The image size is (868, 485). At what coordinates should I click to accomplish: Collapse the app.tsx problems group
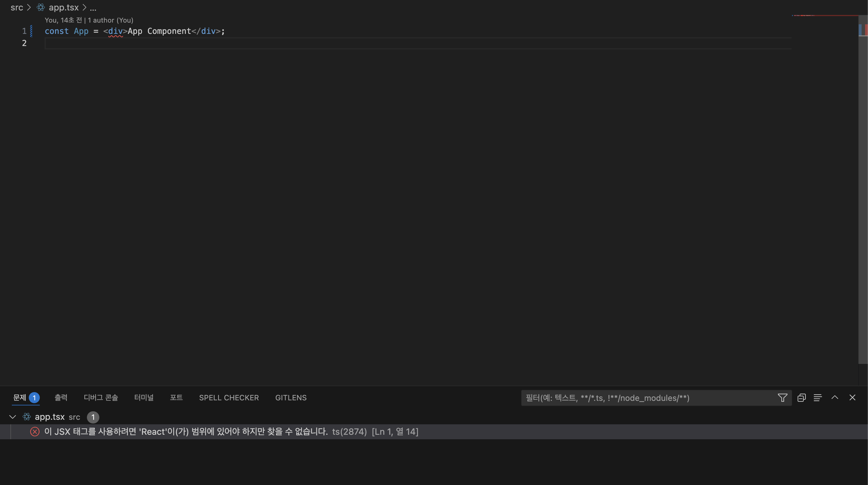tap(13, 417)
